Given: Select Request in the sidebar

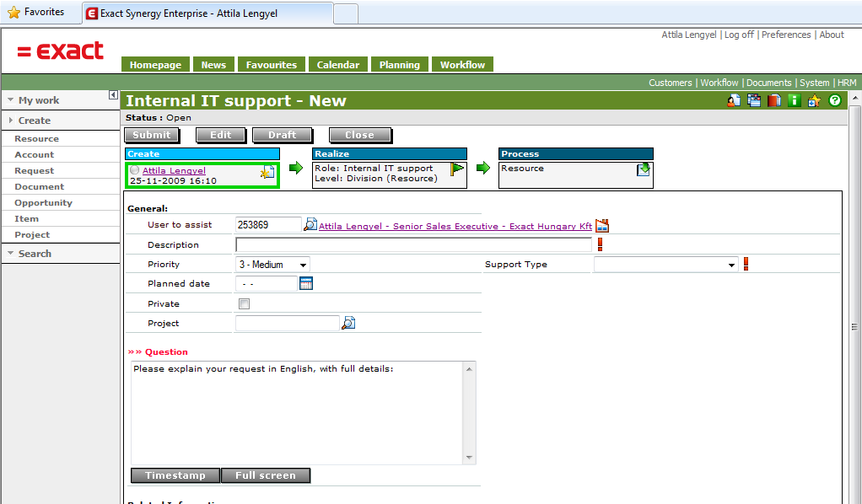Looking at the screenshot, I should [x=34, y=170].
